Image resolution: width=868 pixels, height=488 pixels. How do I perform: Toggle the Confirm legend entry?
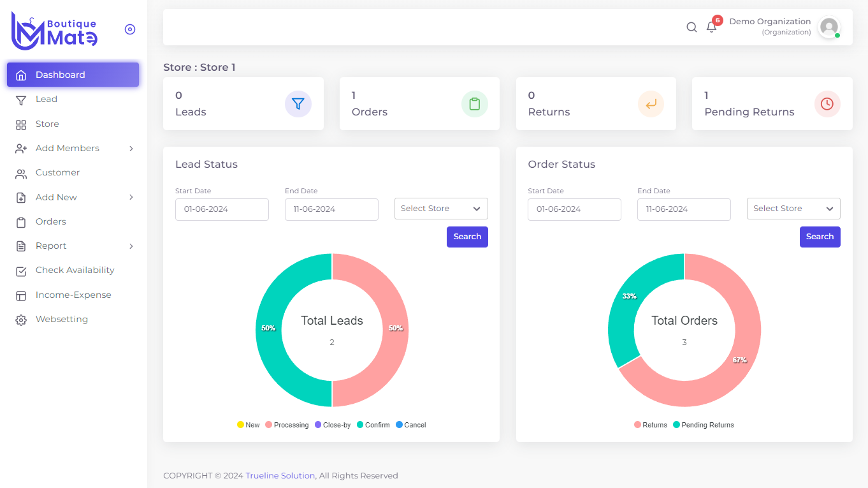tap(373, 425)
